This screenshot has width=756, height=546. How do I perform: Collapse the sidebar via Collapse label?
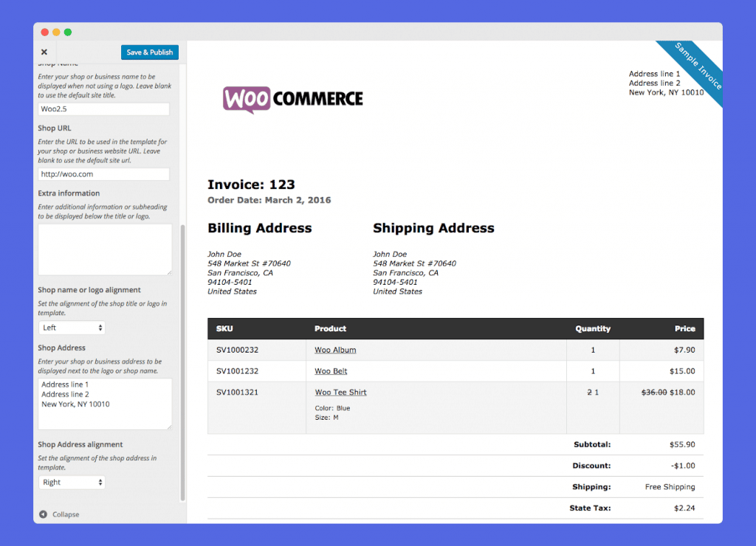[66, 515]
